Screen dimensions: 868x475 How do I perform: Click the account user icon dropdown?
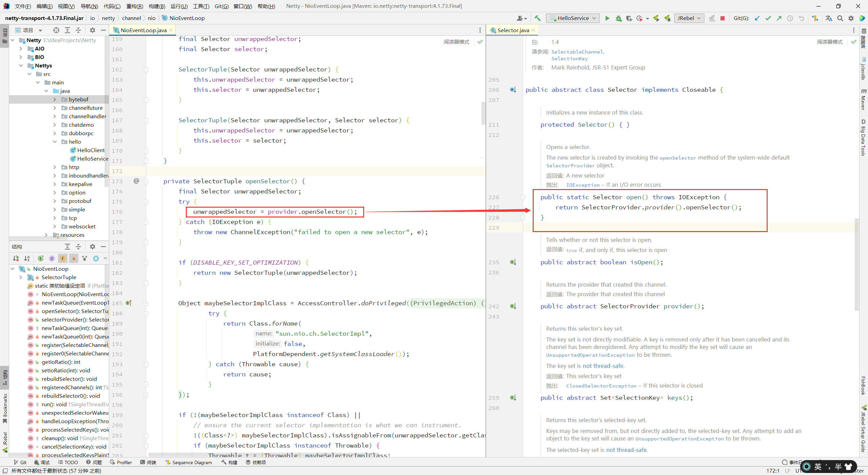coord(522,18)
